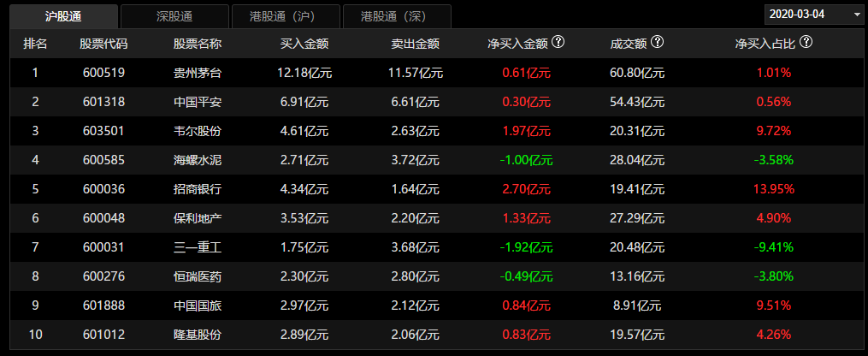Click net buy value 0.61亿元
Screen dimensions: 868x356
click(x=527, y=73)
